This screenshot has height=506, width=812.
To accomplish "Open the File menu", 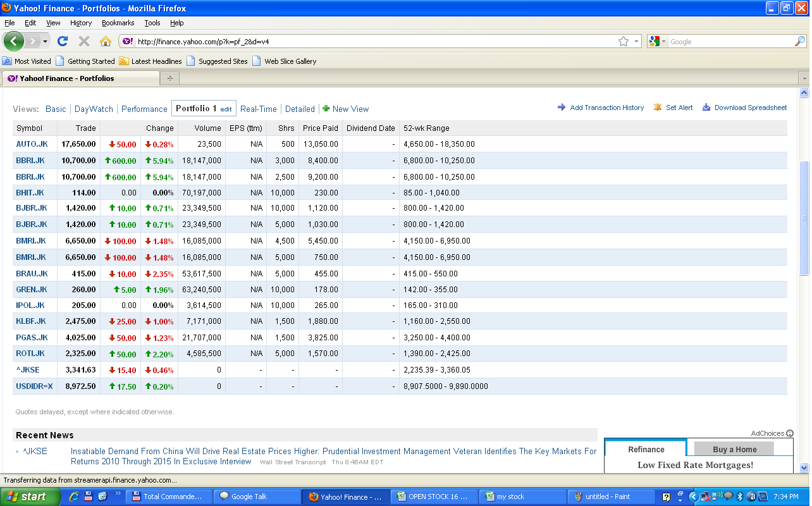I will click(9, 23).
